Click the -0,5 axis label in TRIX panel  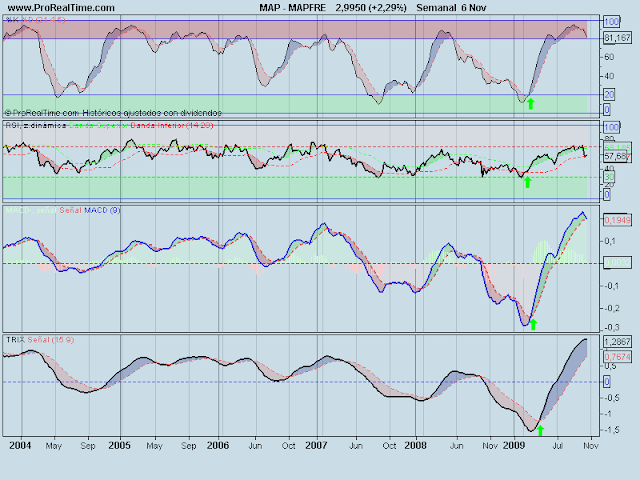tap(610, 398)
